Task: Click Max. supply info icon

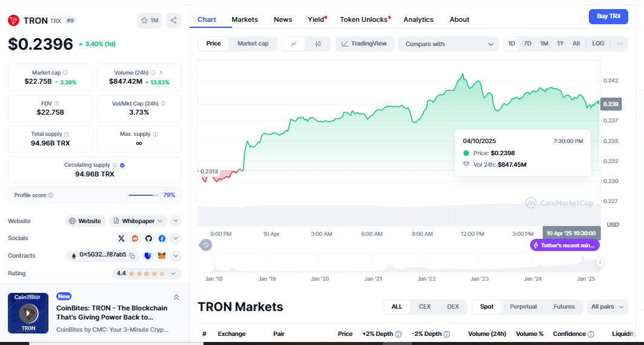Action: tap(155, 135)
